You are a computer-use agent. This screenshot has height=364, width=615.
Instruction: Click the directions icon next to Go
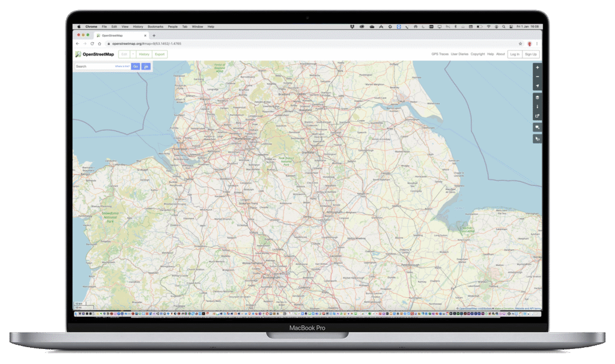(x=146, y=66)
